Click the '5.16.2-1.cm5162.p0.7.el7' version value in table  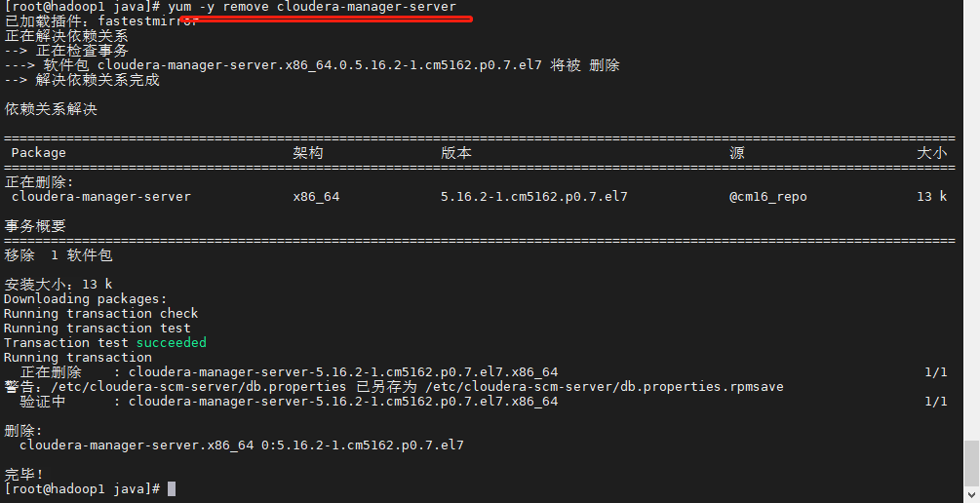click(533, 197)
